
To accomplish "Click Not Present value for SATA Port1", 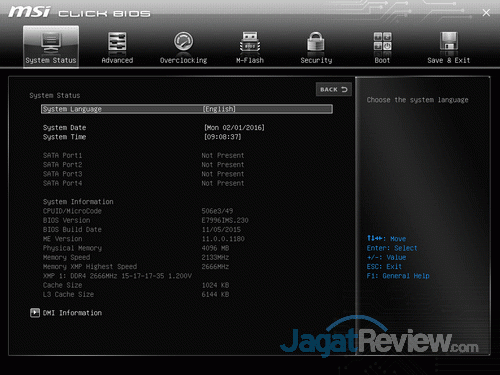I will click(223, 156).
